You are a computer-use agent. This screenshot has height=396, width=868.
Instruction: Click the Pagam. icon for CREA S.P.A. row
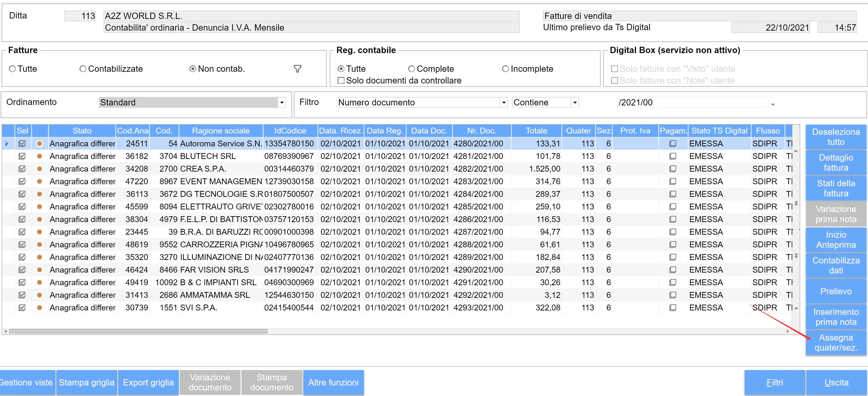(673, 169)
